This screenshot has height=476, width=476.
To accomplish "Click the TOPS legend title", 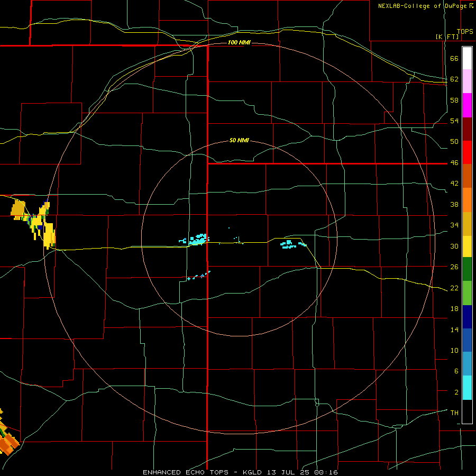I will point(465,32).
